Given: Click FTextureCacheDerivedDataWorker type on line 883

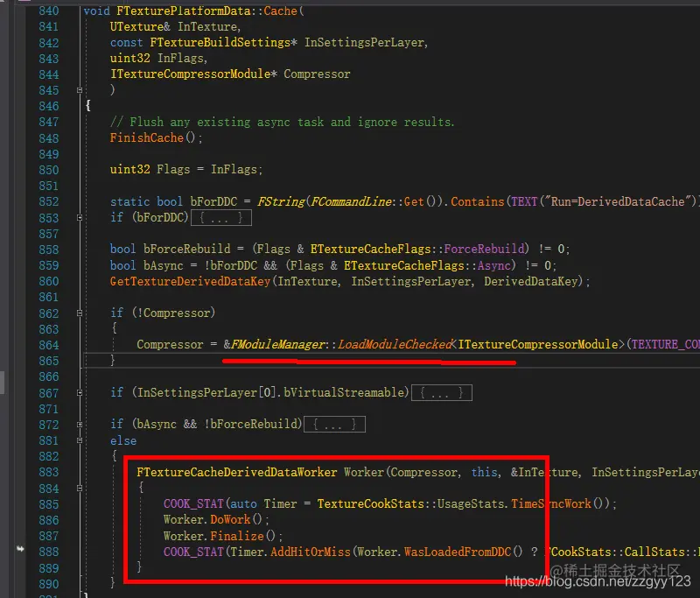Looking at the screenshot, I should click(237, 473).
